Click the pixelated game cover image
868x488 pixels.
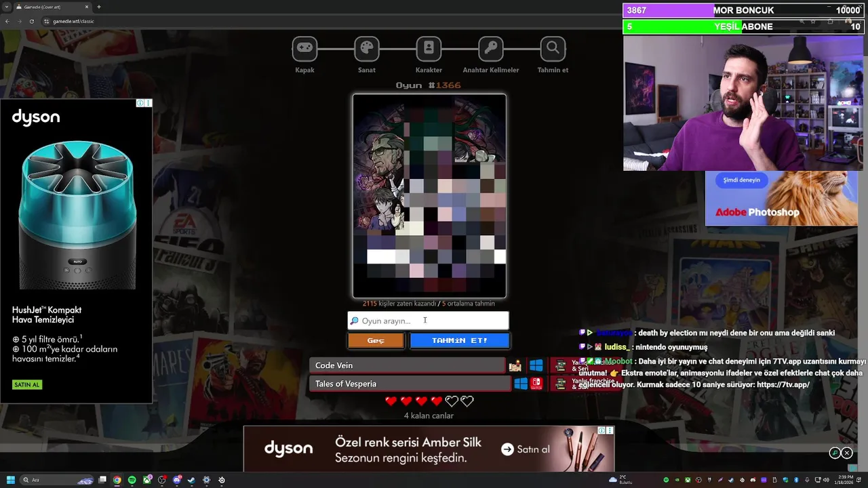(429, 196)
